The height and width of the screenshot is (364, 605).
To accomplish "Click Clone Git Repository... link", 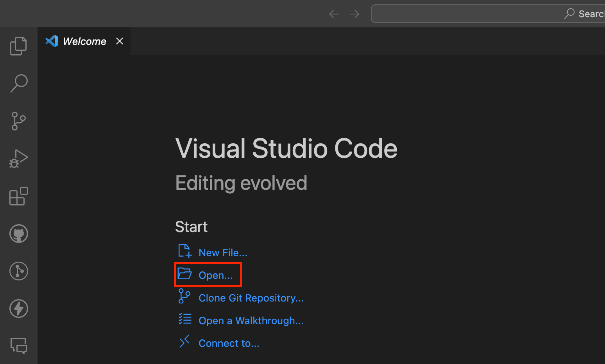I will [251, 298].
